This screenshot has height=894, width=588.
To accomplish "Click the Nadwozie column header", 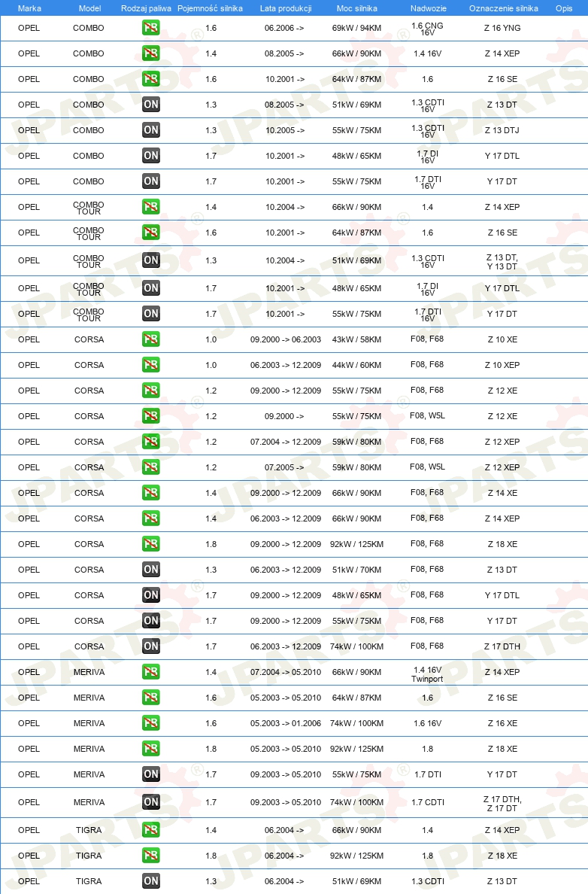I will (x=429, y=8).
